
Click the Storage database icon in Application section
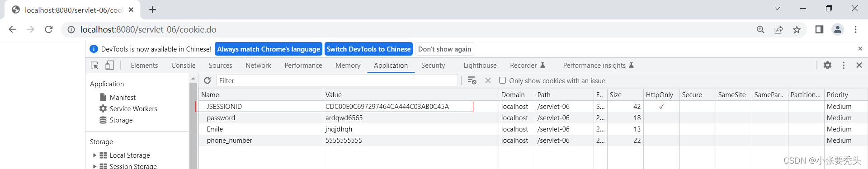[103, 120]
